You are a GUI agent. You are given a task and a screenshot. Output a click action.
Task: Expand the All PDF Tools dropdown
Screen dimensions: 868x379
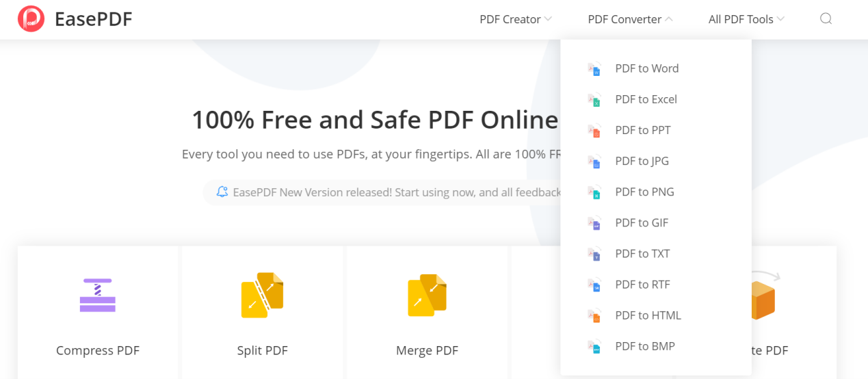pos(746,19)
